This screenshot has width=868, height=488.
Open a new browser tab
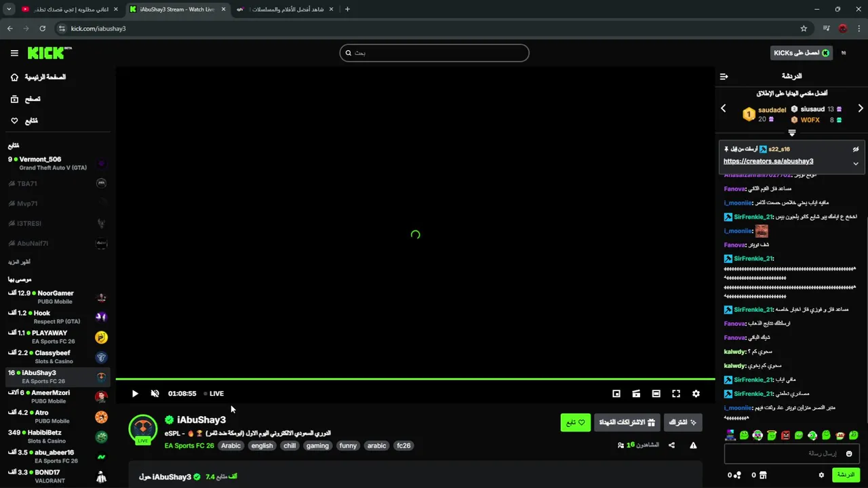(347, 9)
